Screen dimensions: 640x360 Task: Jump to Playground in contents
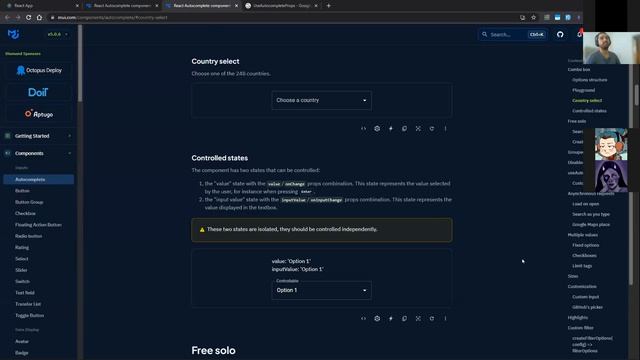(583, 90)
